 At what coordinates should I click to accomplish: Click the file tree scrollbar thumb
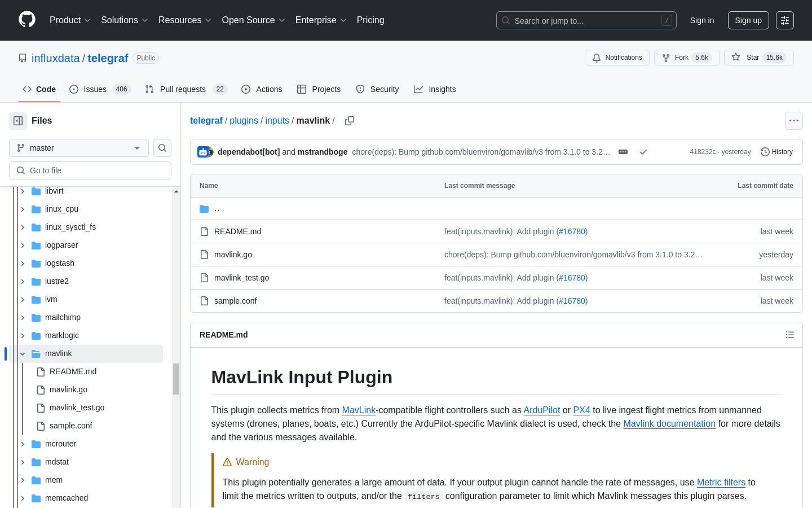pyautogui.click(x=176, y=379)
